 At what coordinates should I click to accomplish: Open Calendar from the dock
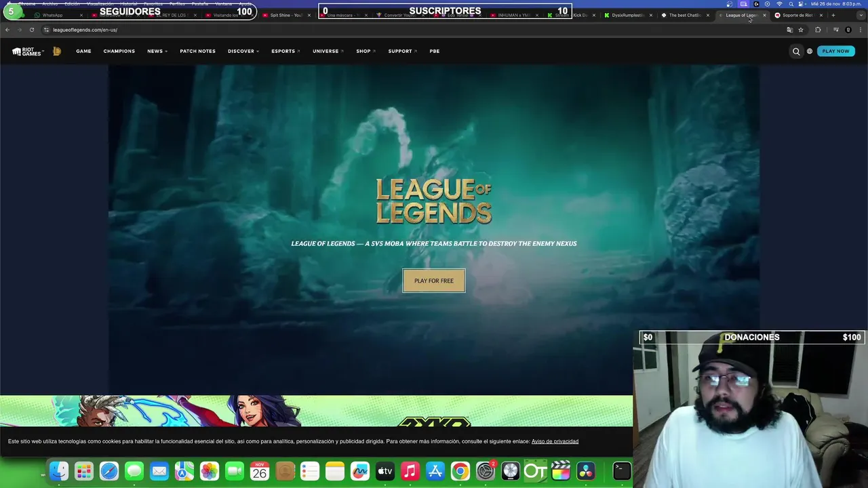point(260,470)
